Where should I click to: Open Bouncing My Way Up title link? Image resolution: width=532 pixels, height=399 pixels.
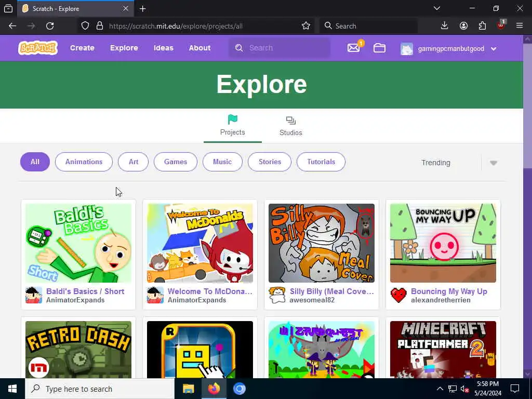(x=449, y=291)
